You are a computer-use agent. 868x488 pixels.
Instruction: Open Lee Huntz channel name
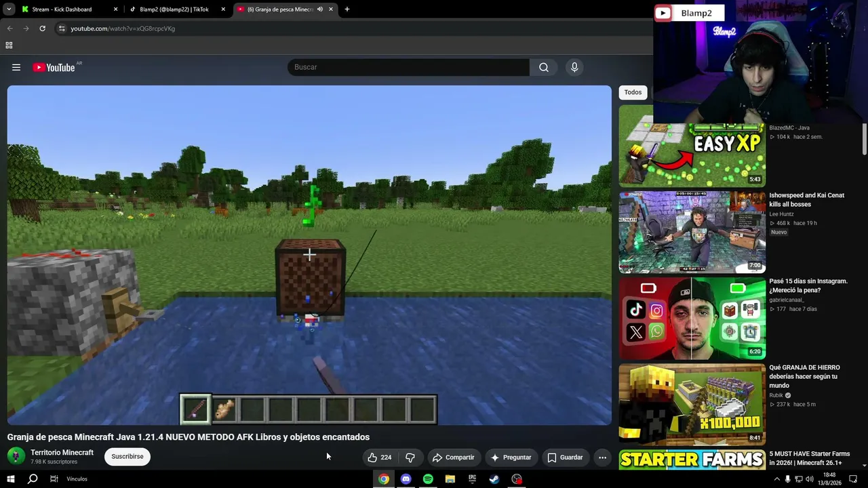point(781,214)
